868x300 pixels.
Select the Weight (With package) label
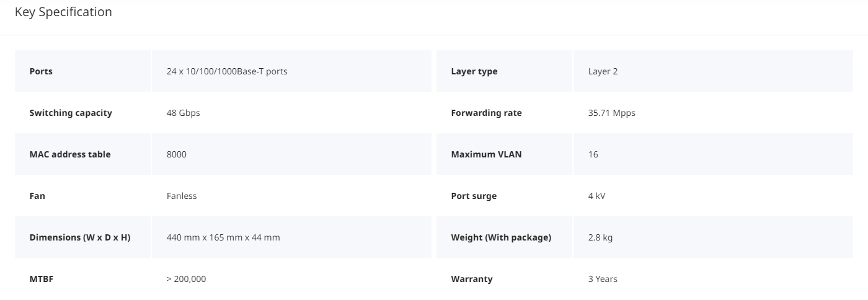click(501, 237)
